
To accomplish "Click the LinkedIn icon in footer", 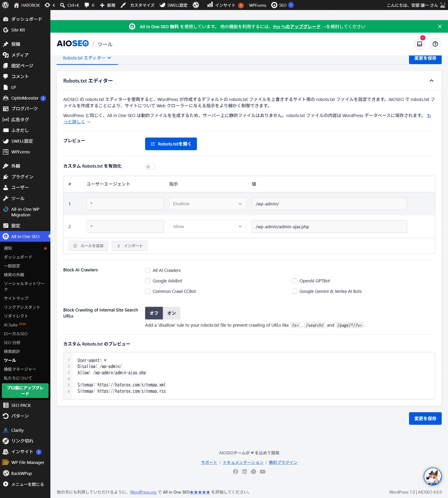I will [x=244, y=471].
